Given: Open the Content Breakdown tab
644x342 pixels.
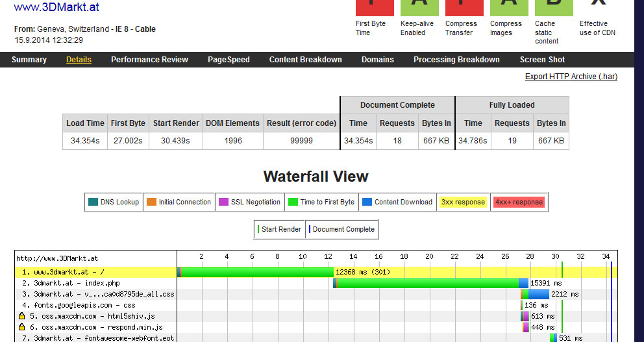Looking at the screenshot, I should click(306, 60).
